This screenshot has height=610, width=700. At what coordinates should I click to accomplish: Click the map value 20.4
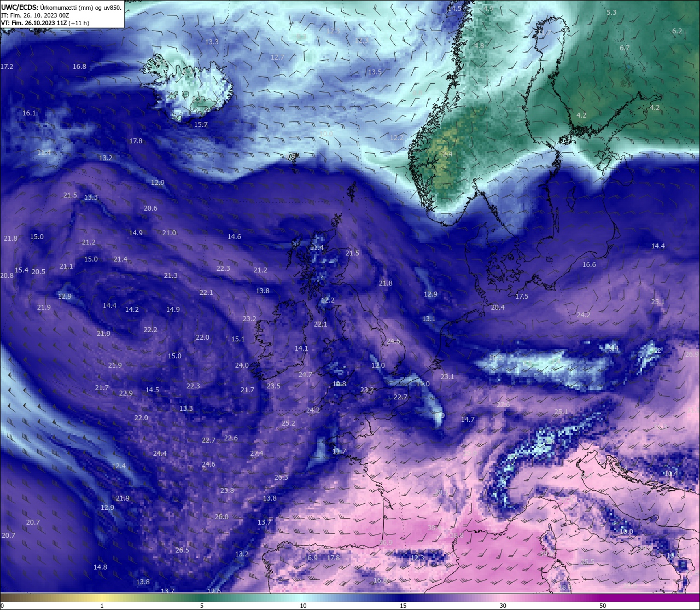(x=498, y=307)
